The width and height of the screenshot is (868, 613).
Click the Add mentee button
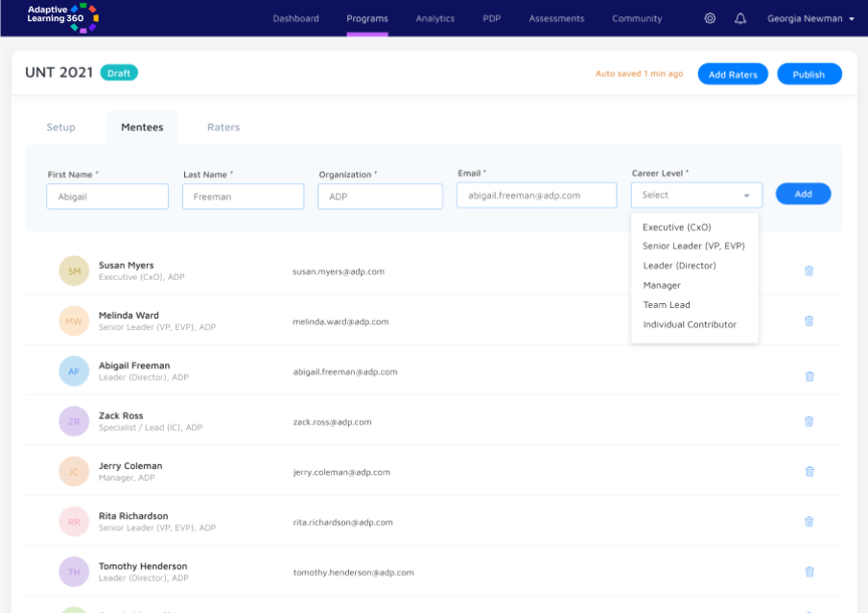point(803,194)
